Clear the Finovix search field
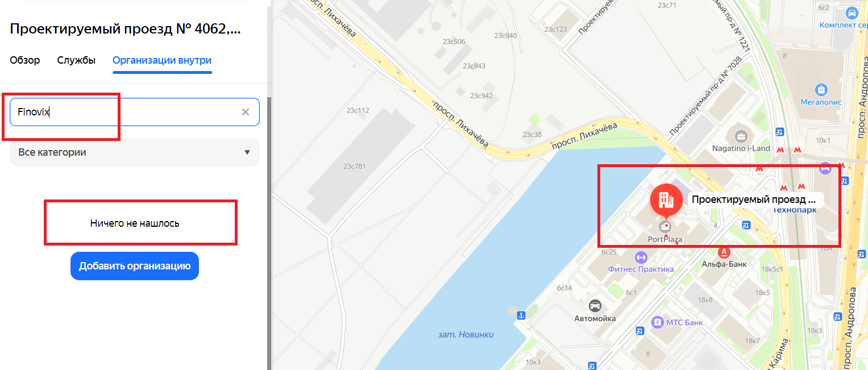868x370 pixels. pos(246,112)
